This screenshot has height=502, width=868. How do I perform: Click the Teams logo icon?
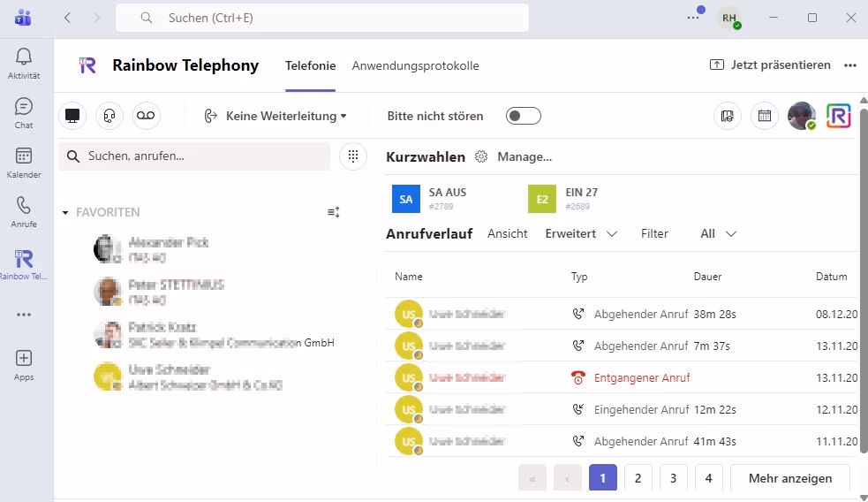coord(23,18)
